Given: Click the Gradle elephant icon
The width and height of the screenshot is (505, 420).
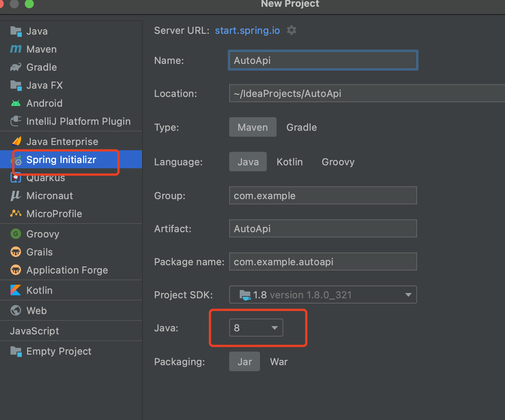Looking at the screenshot, I should 16,67.
